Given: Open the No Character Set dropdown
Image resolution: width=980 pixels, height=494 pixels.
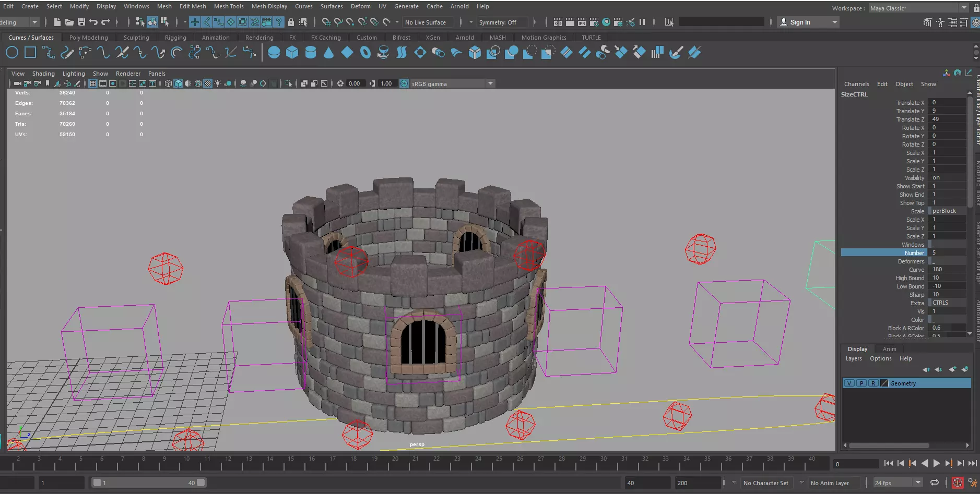Looking at the screenshot, I should (x=766, y=483).
